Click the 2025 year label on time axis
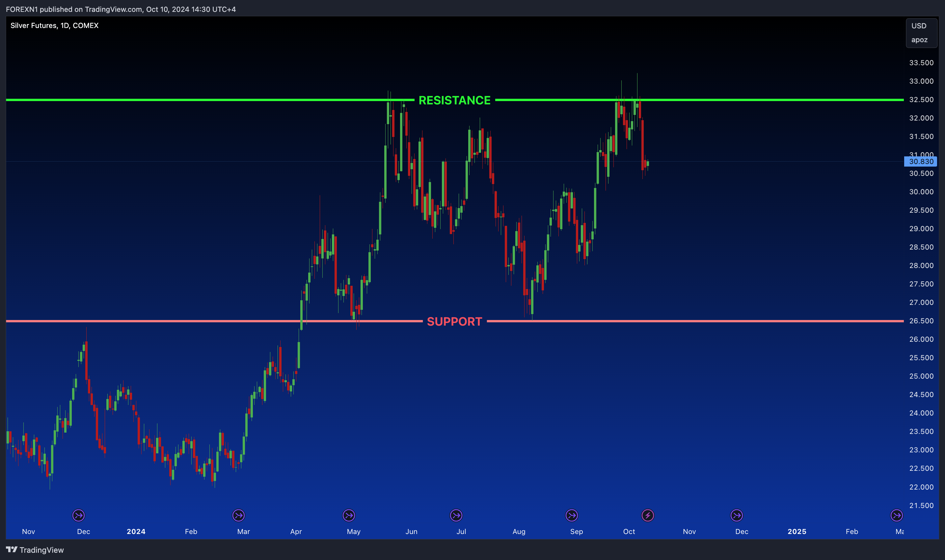The height and width of the screenshot is (560, 945). click(797, 531)
